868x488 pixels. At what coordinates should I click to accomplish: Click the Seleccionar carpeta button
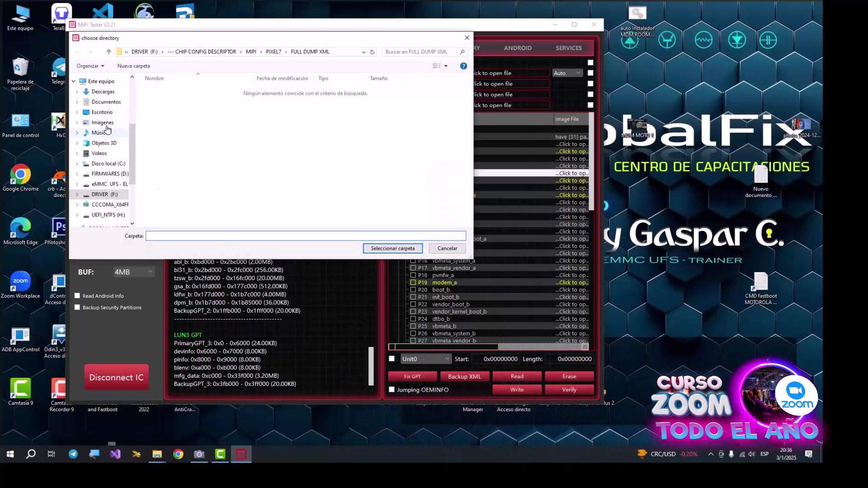[392, 249]
